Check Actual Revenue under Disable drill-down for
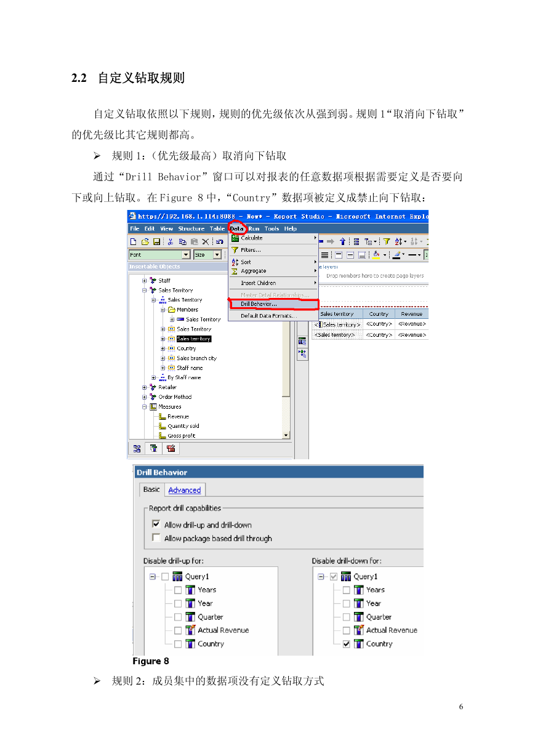Screen dimensions: 535x756 coord(347,630)
